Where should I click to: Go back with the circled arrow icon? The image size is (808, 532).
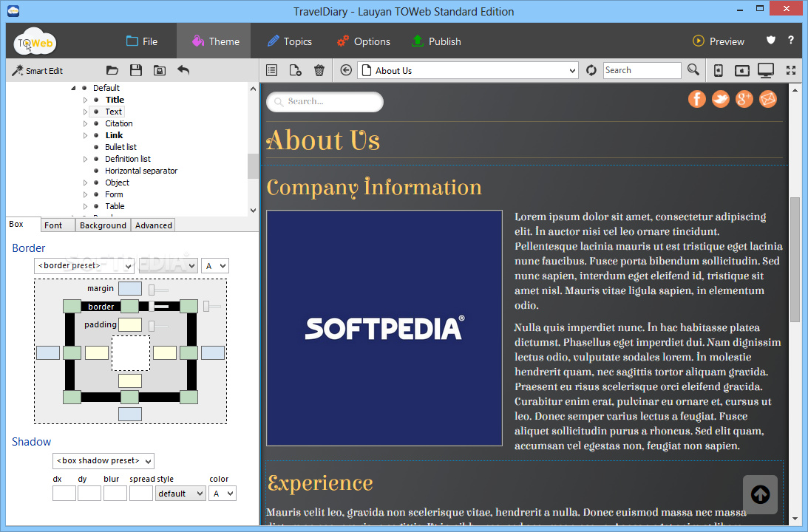click(x=346, y=70)
